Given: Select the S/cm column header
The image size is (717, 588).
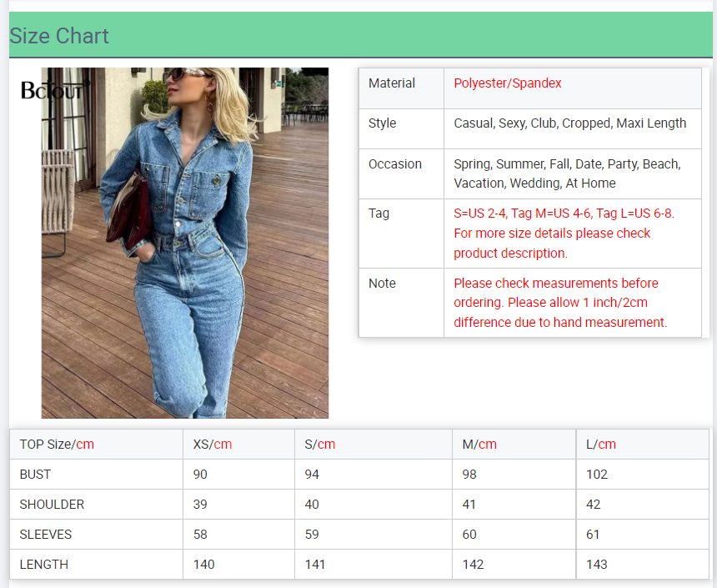Looking at the screenshot, I should click(320, 445).
